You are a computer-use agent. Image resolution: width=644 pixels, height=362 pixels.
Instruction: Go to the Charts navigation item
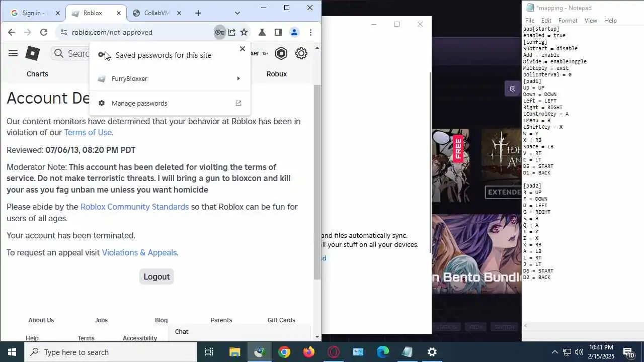[37, 74]
